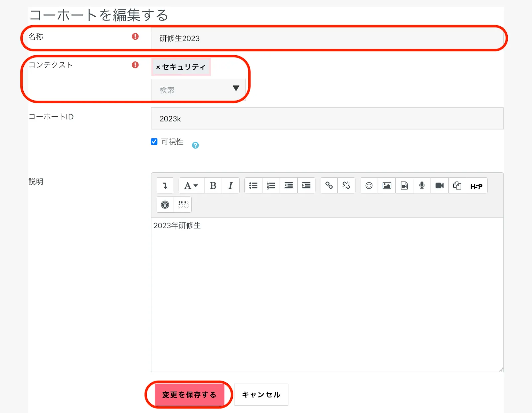Toggle bold formatting in the editor
This screenshot has width=532, height=413.
click(213, 186)
